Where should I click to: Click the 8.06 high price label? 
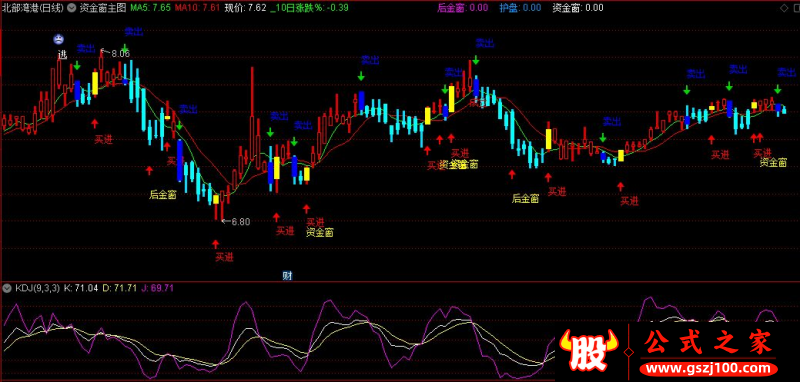120,53
